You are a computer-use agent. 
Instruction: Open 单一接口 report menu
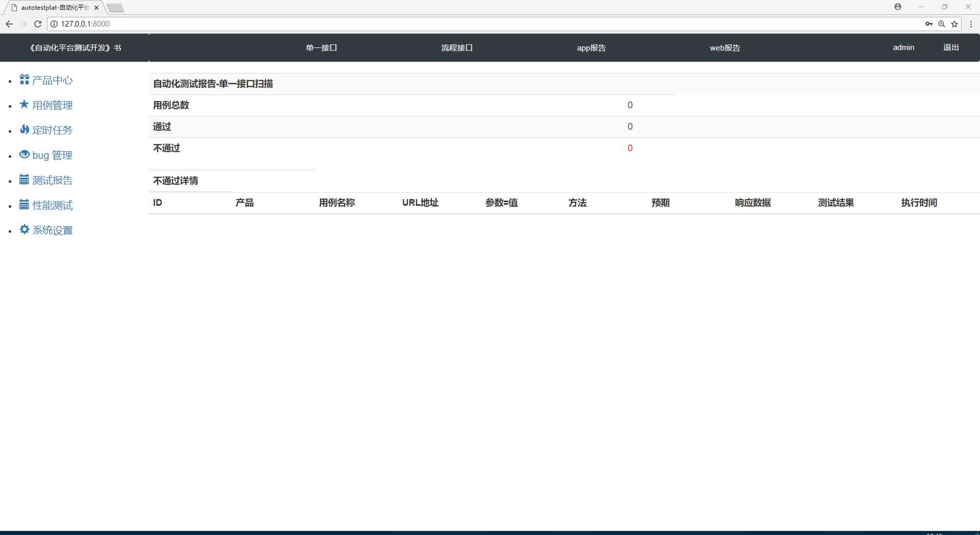[x=322, y=47]
